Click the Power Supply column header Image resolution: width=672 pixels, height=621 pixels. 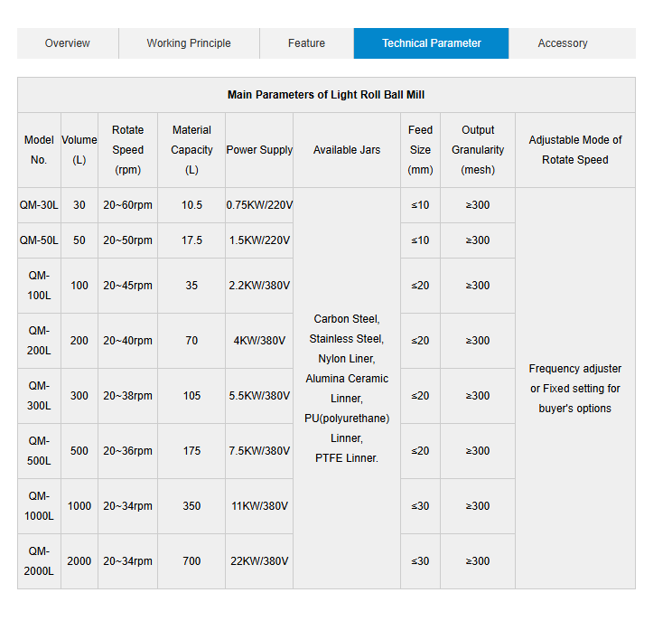click(x=259, y=150)
